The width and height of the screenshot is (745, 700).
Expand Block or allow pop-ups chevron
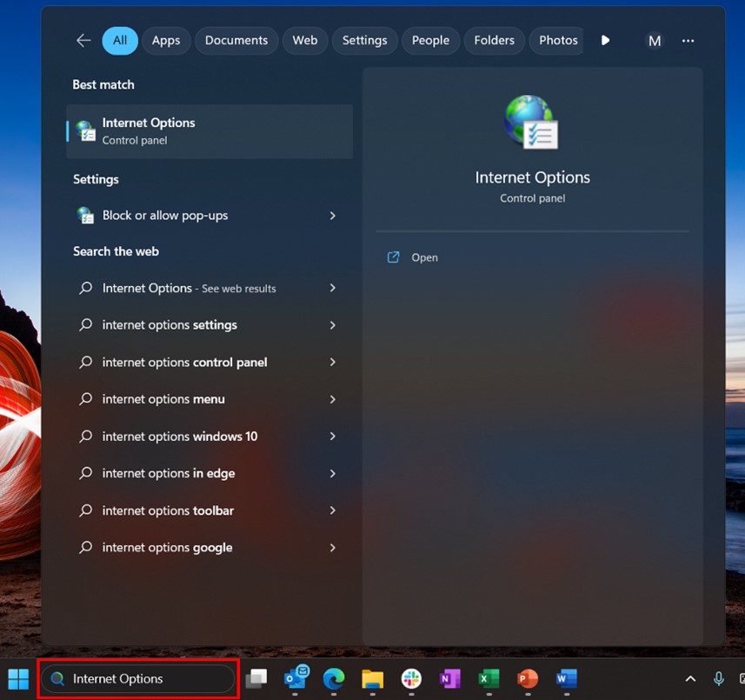point(333,216)
